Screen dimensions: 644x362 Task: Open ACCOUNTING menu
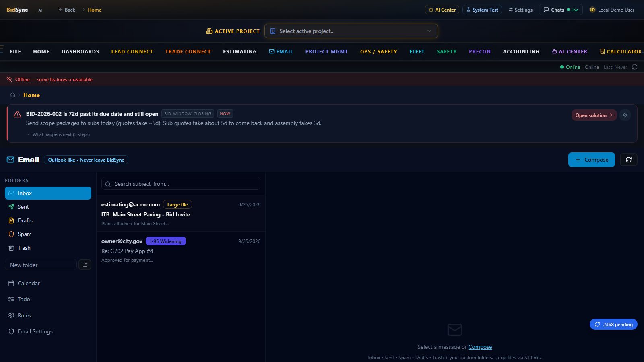pyautogui.click(x=521, y=51)
